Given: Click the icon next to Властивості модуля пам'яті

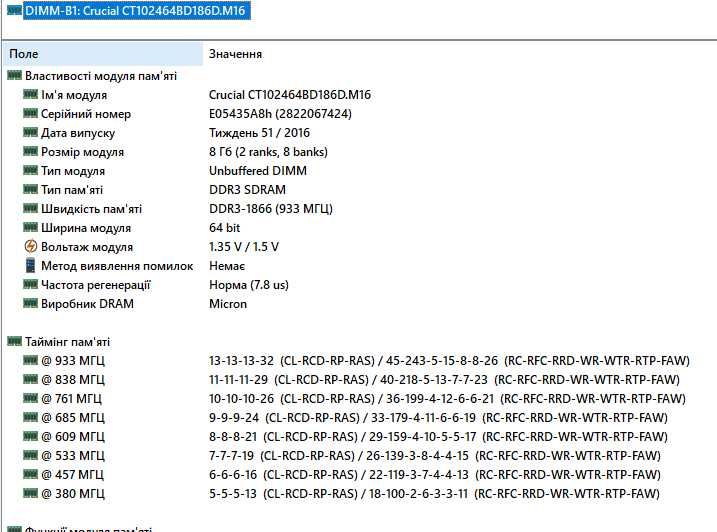Looking at the screenshot, I should pos(15,75).
